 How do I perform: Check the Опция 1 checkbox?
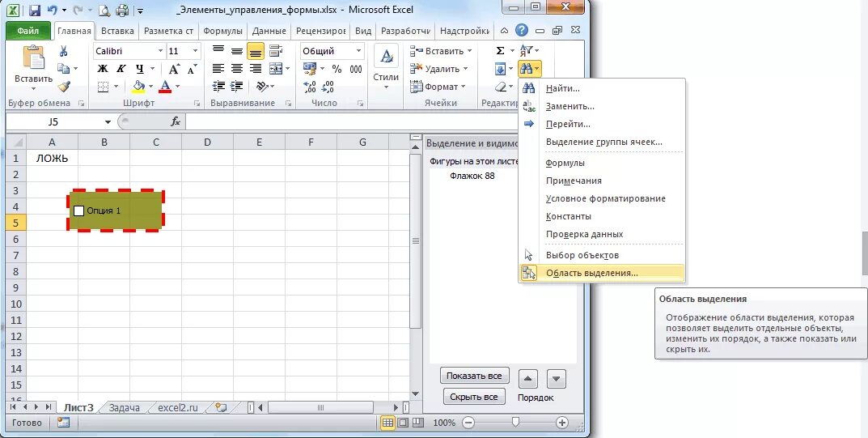coord(78,210)
